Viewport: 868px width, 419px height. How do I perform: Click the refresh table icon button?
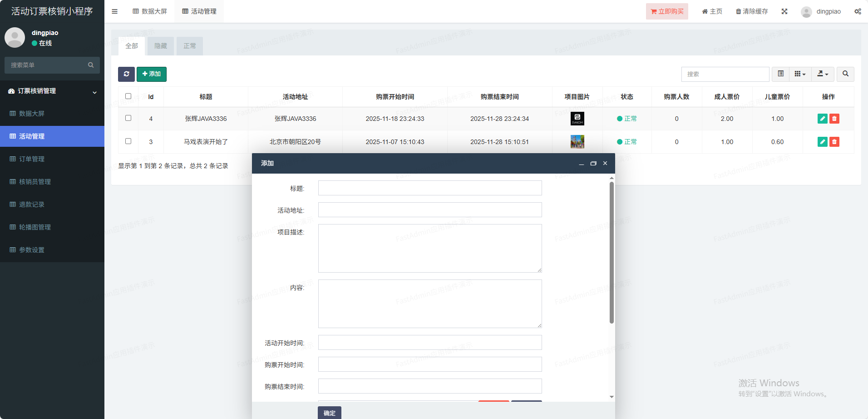coord(126,74)
